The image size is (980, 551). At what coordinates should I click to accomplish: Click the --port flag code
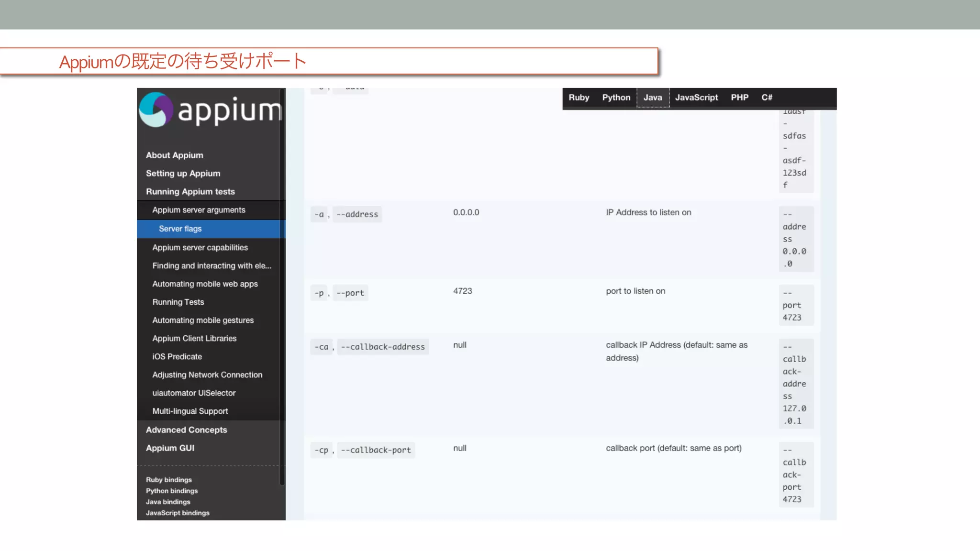(350, 293)
